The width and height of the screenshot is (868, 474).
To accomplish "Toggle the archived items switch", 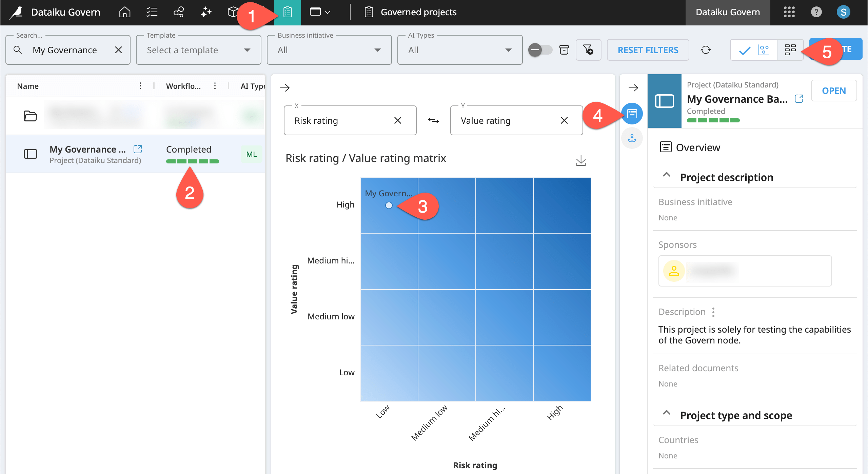I will click(540, 50).
